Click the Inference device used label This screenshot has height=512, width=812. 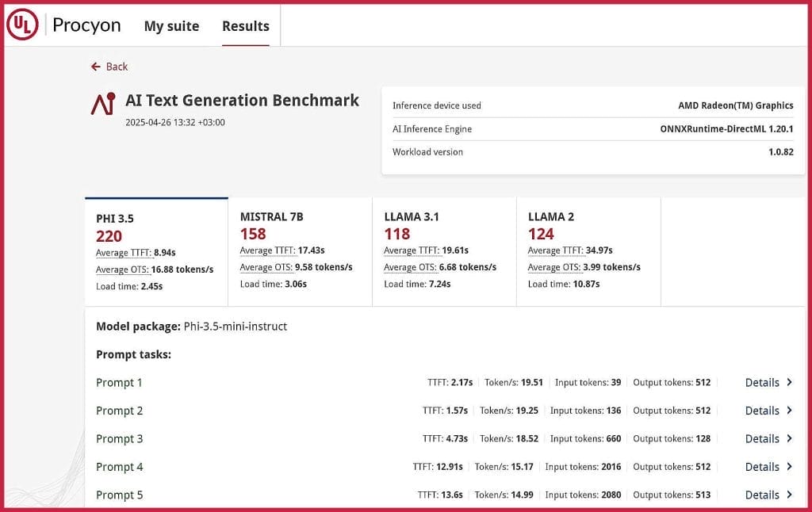437,105
